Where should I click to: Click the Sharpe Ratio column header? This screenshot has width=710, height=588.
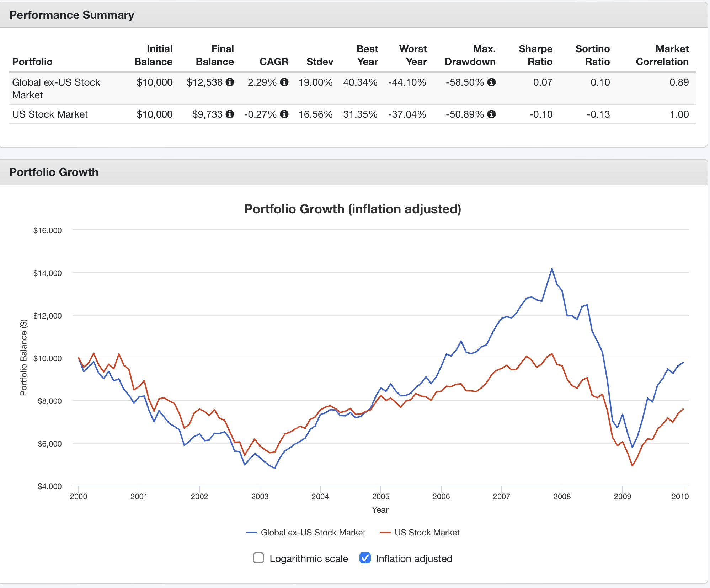535,55
